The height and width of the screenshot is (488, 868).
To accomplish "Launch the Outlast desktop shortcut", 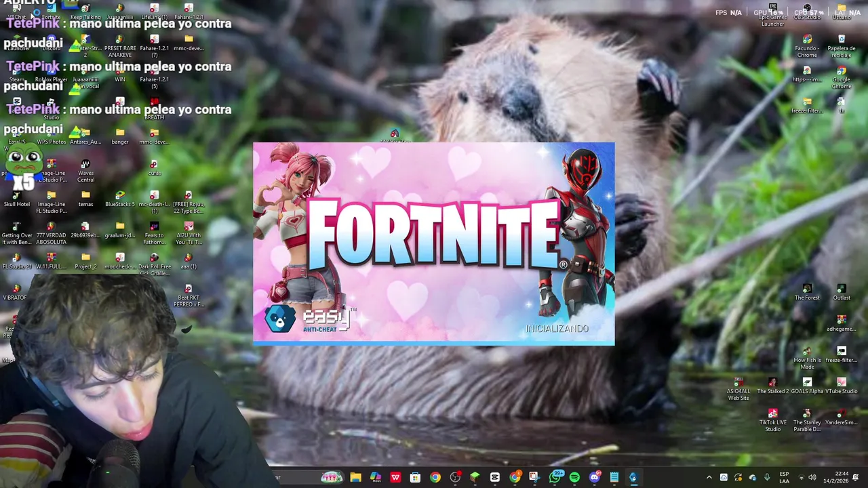I will pos(842,292).
